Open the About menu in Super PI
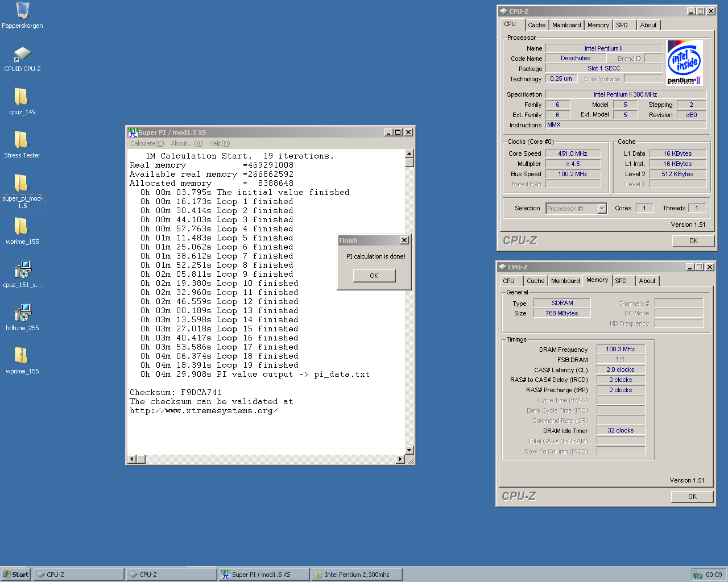728x582 pixels. (x=187, y=143)
